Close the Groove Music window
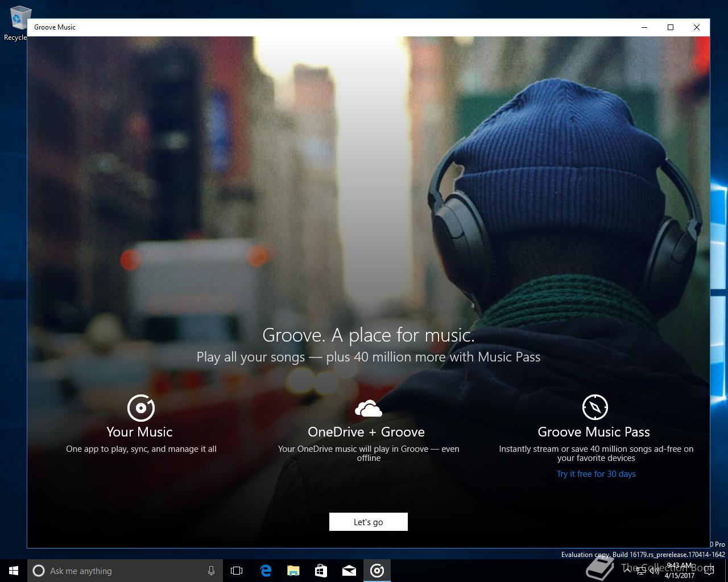This screenshot has width=728, height=582. tap(697, 27)
